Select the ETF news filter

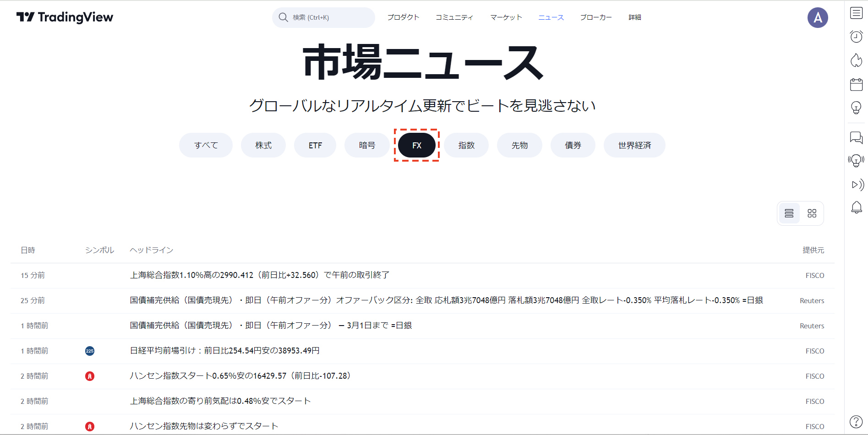point(315,145)
